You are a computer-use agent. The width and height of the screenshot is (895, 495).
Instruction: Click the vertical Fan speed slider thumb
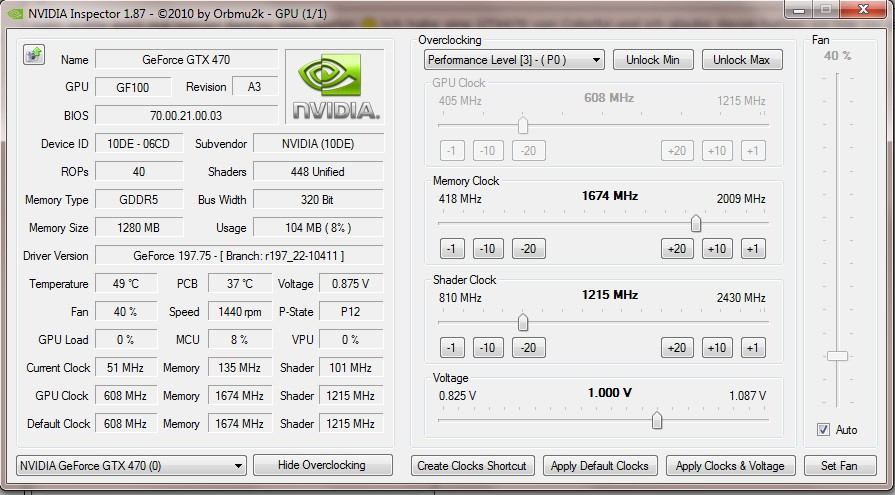coord(837,356)
